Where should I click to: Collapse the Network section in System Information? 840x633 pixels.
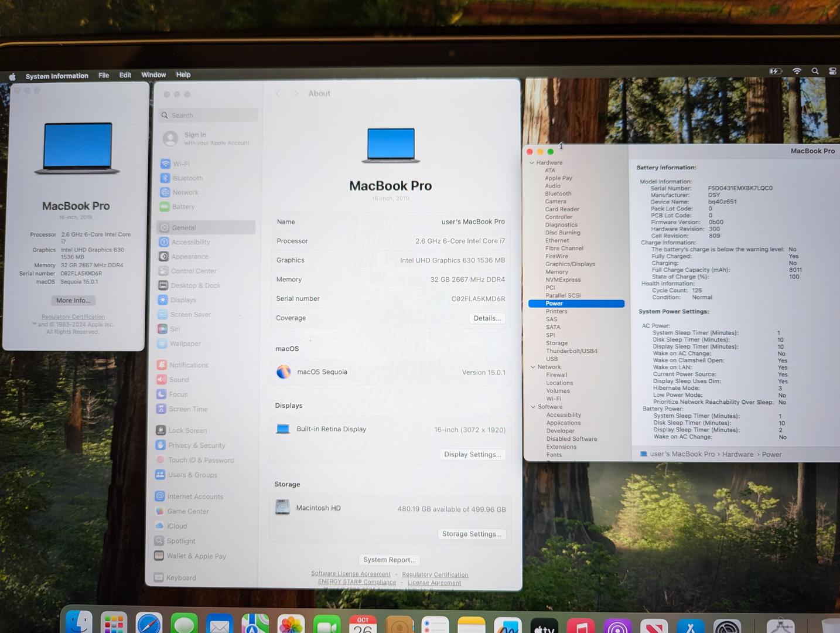532,367
